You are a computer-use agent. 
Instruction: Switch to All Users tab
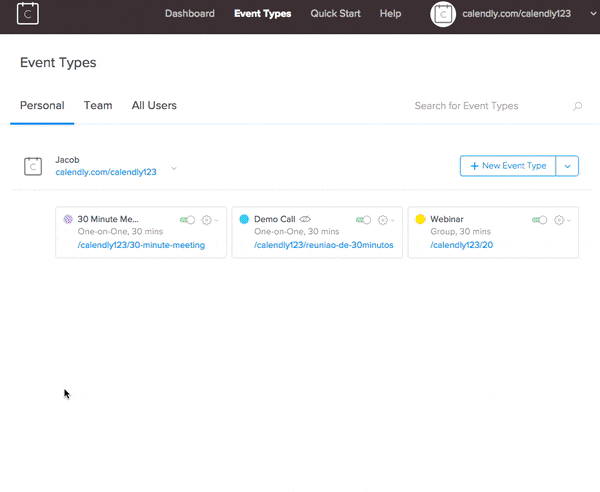click(154, 106)
